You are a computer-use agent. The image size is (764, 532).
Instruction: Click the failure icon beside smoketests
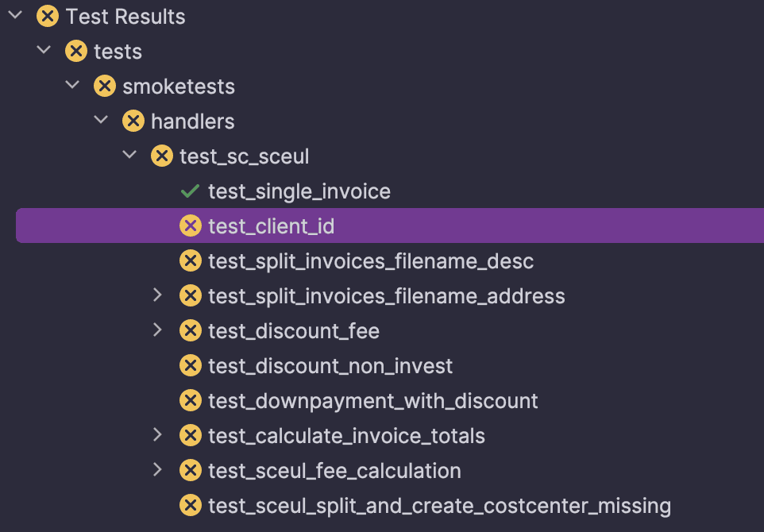click(105, 87)
